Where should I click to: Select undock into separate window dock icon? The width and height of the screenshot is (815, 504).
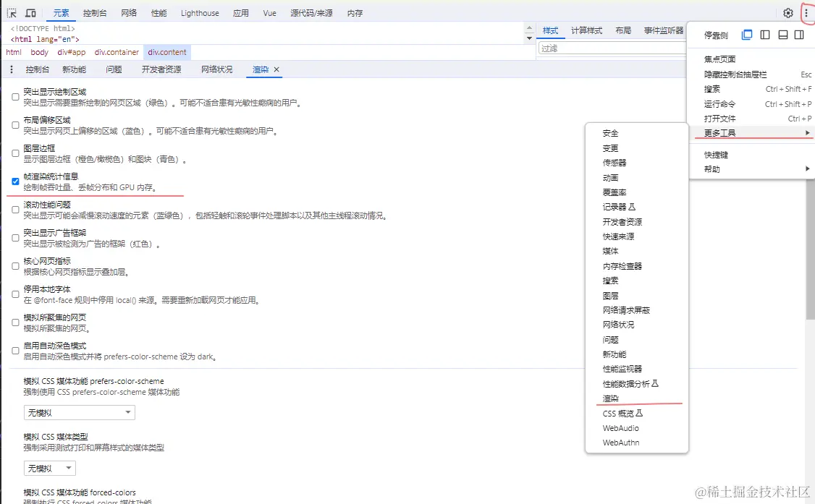[x=747, y=35]
